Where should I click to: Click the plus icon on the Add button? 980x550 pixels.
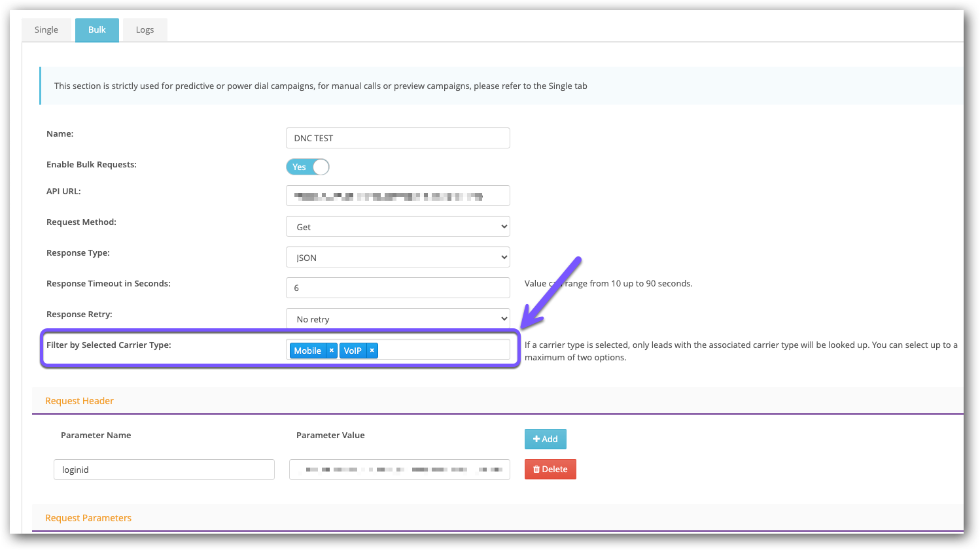point(536,439)
